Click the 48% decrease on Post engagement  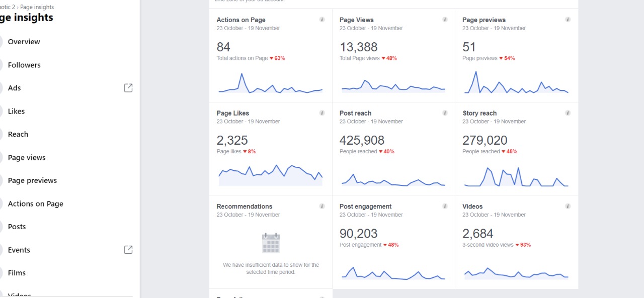pyautogui.click(x=391, y=245)
